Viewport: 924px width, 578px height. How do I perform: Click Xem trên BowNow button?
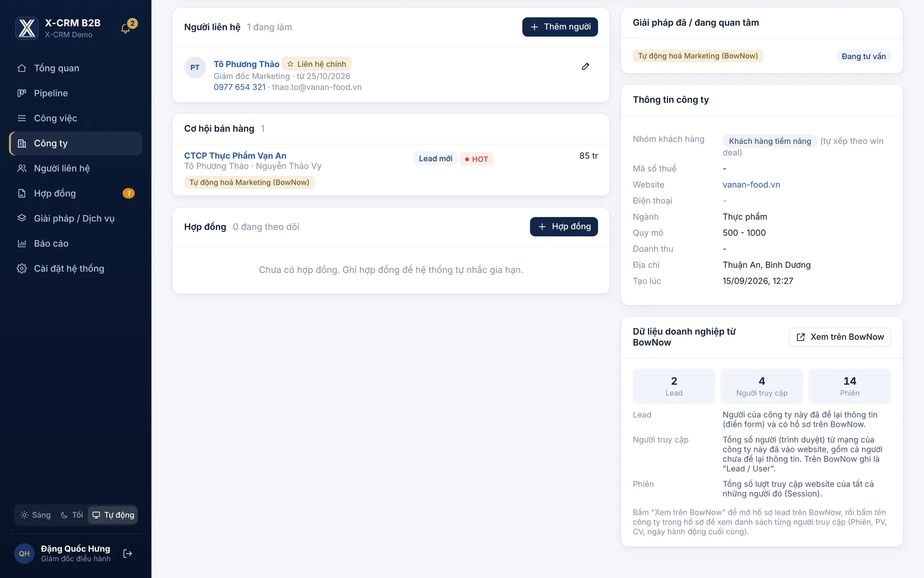(840, 337)
